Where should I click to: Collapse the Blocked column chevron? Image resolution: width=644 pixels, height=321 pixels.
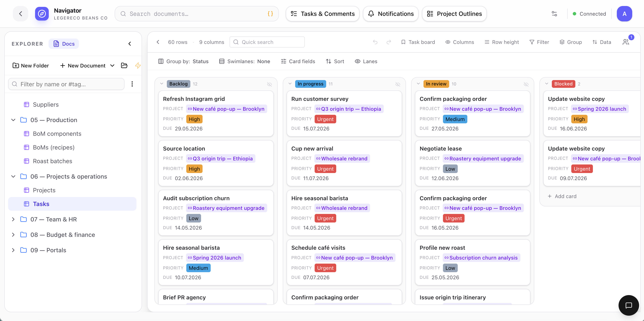tap(546, 84)
